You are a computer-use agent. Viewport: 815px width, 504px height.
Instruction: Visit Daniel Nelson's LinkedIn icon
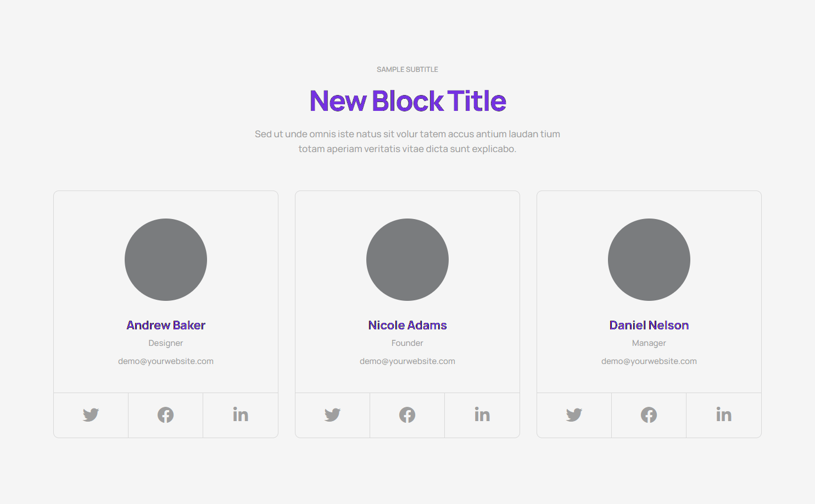(724, 415)
